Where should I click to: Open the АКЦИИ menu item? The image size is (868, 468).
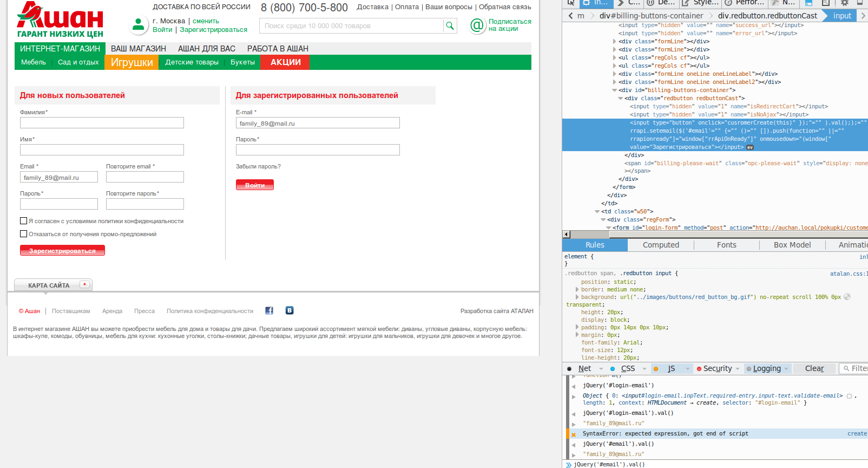click(286, 62)
